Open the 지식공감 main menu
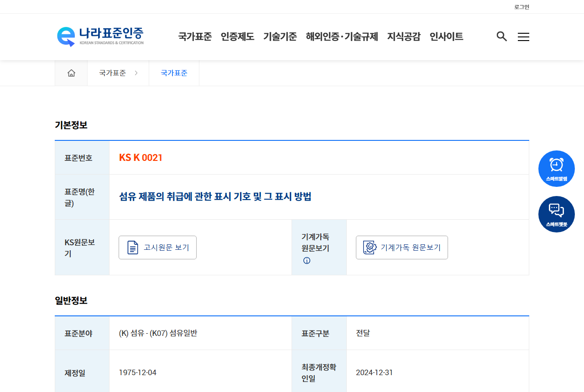The height and width of the screenshot is (392, 584). [x=404, y=36]
